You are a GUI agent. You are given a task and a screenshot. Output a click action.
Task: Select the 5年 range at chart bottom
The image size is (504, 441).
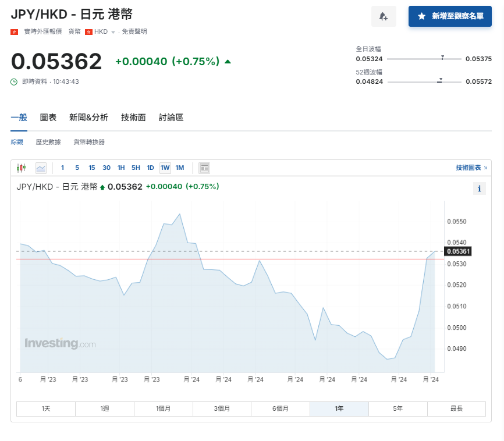tap(397, 408)
